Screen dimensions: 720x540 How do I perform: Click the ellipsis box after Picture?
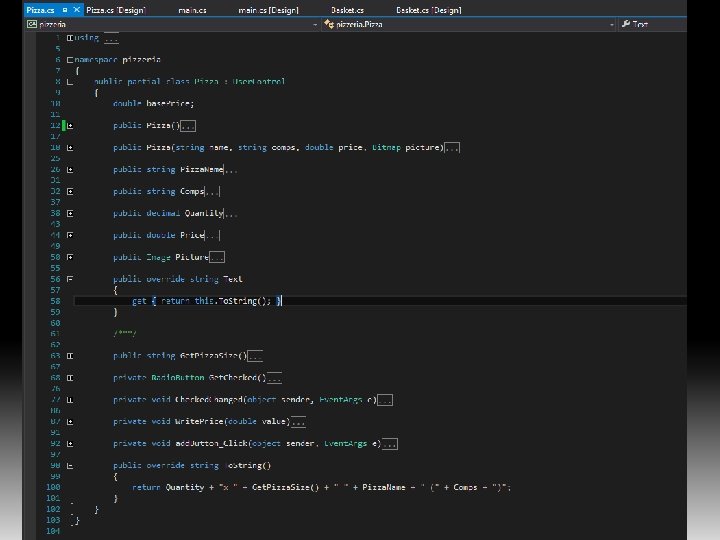[217, 257]
